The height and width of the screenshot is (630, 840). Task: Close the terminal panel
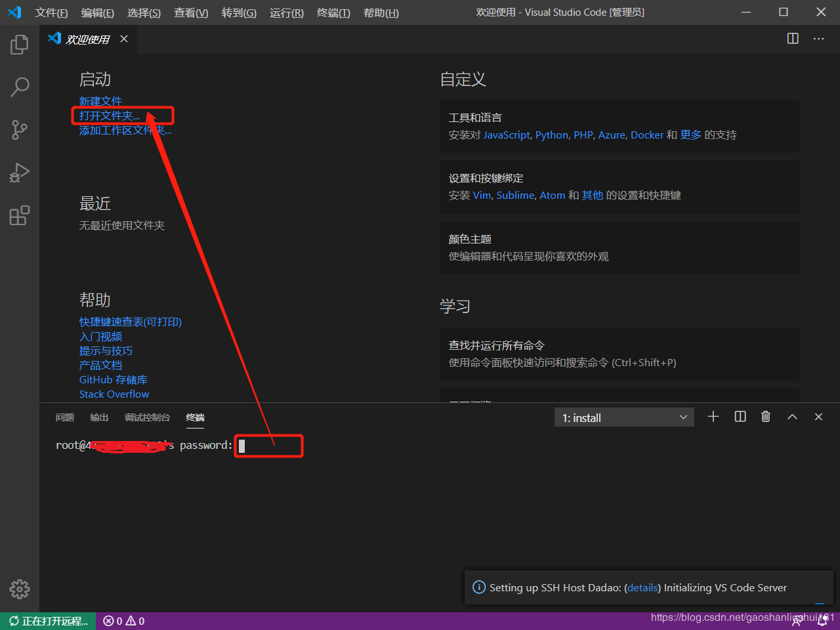(818, 417)
